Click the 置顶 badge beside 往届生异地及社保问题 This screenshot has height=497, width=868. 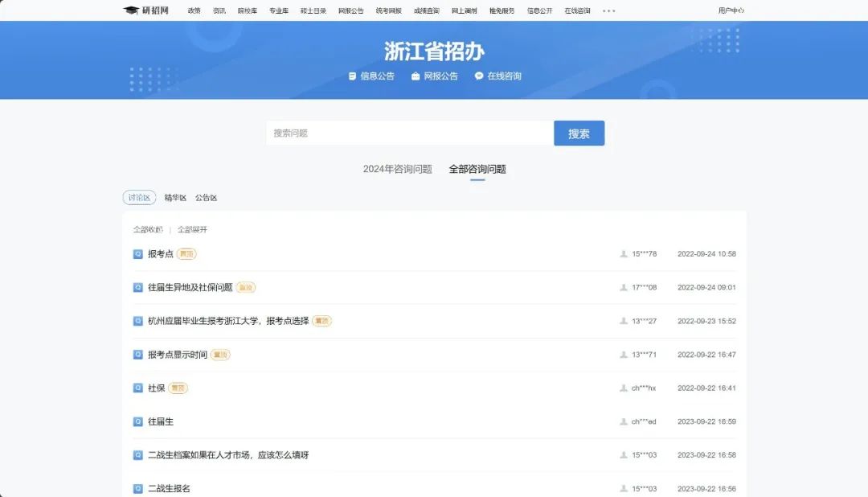pyautogui.click(x=246, y=288)
